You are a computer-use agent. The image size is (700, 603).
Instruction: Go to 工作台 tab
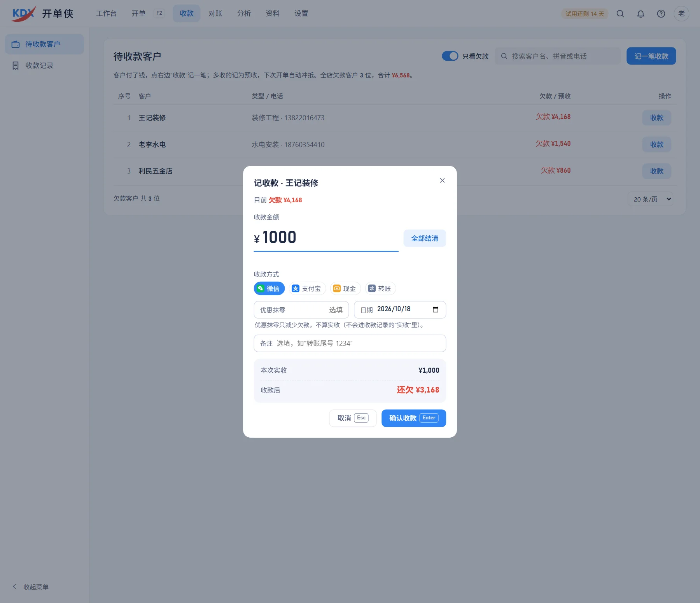[x=106, y=14]
